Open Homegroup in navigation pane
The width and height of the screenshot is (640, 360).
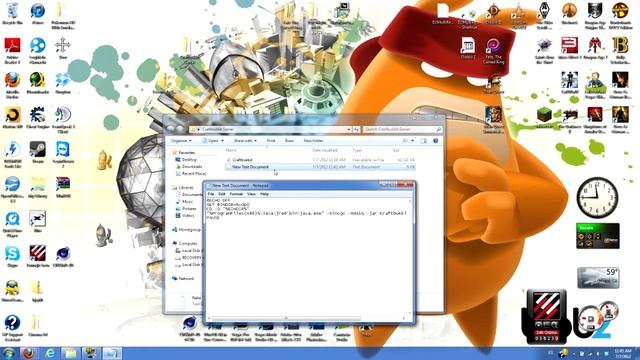point(190,230)
